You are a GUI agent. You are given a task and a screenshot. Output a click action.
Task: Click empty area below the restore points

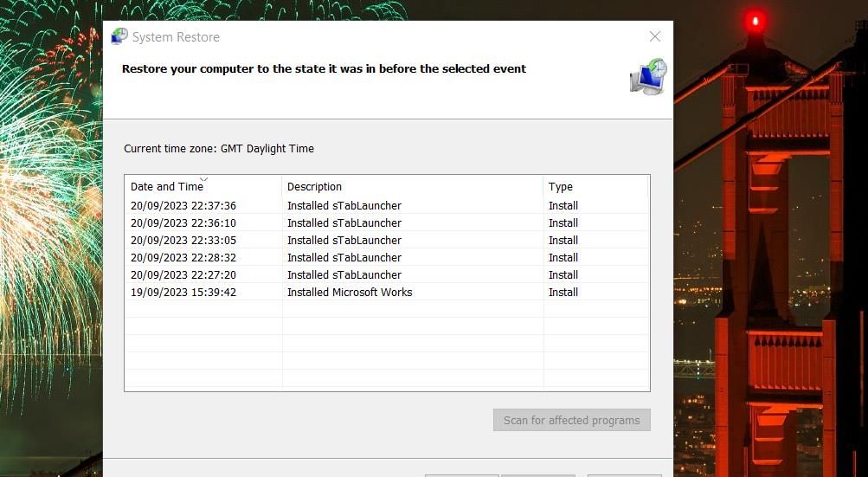386,346
